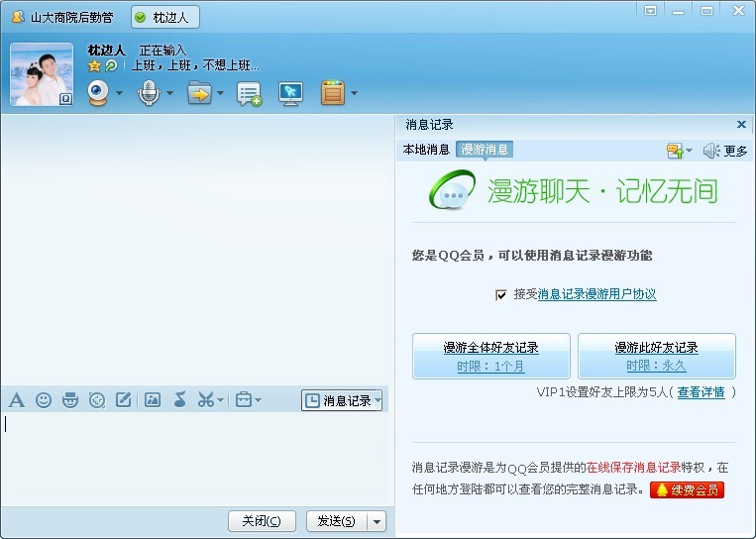The height and width of the screenshot is (539, 756).
Task: Click the 发送(S) send button
Action: 337,521
